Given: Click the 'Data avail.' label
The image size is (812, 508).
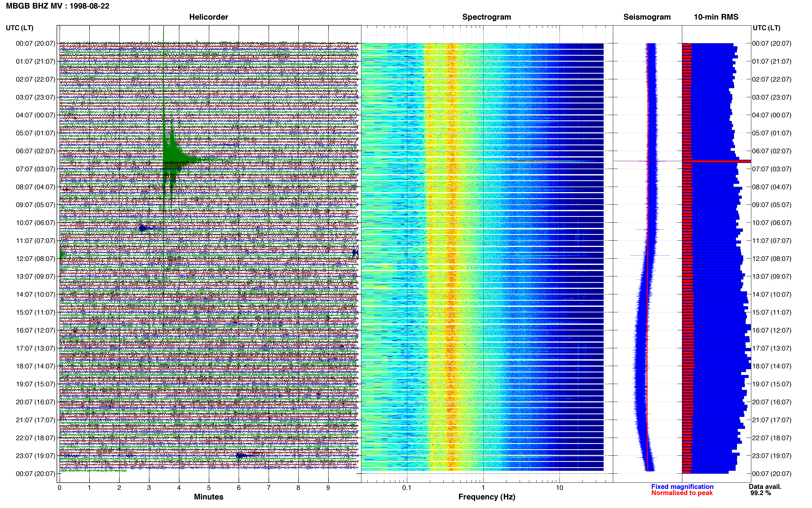Looking at the screenshot, I should click(765, 487).
